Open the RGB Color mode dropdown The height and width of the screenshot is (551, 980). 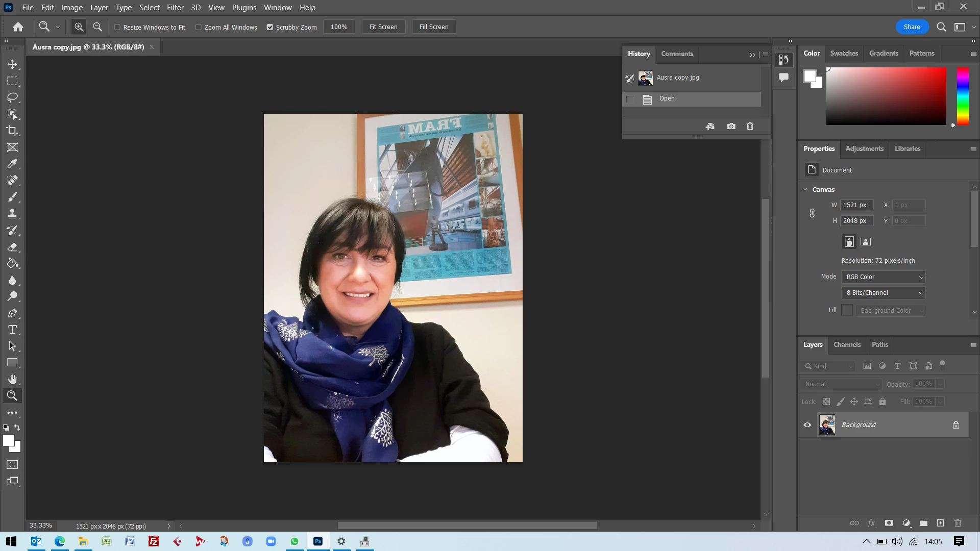(x=884, y=277)
